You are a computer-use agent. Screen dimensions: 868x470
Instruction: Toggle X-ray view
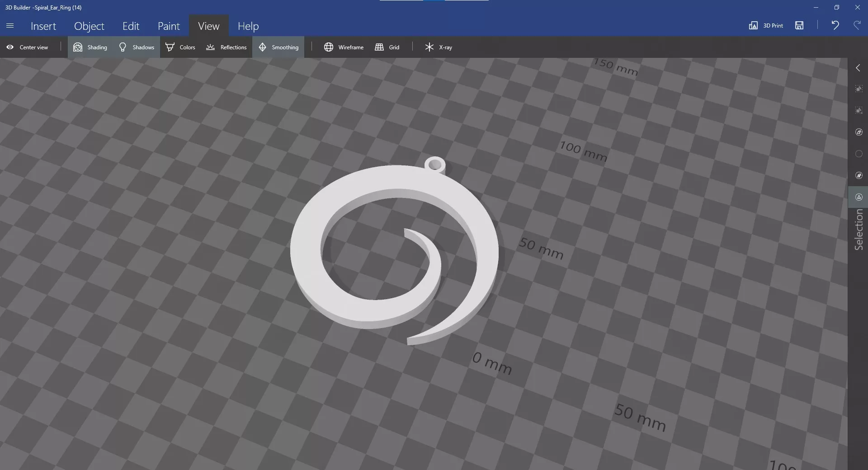coord(439,47)
